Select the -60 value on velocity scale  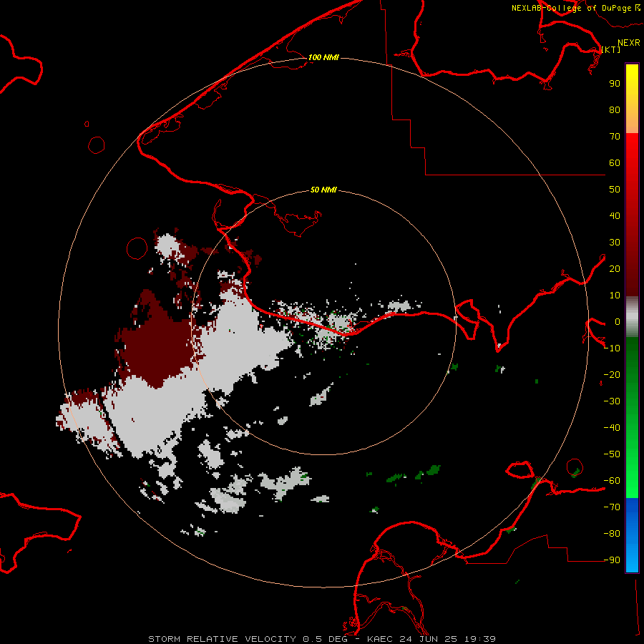pyautogui.click(x=612, y=481)
